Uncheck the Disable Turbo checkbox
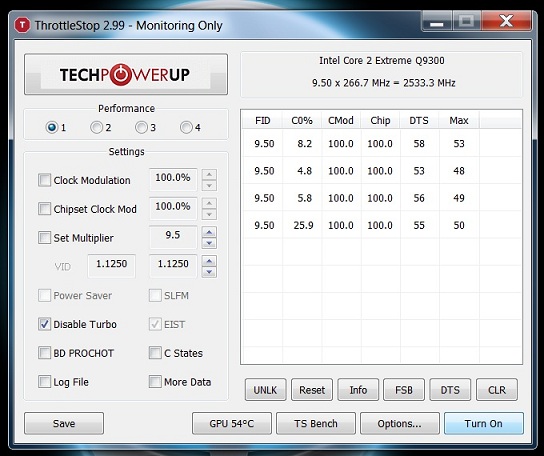The image size is (544, 456). click(44, 324)
